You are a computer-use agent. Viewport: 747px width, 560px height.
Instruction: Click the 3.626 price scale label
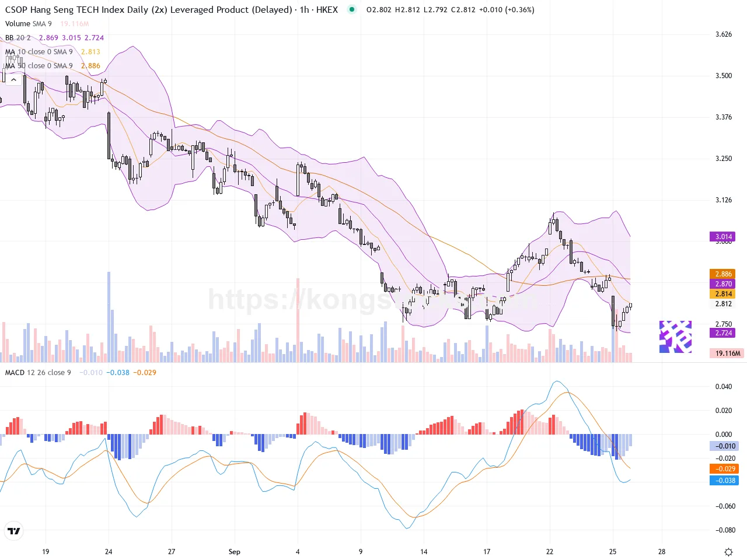coord(724,34)
